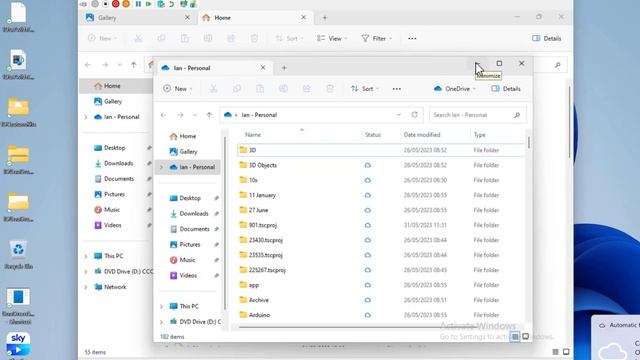Close the Ian - Personal tab
The width and height of the screenshot is (640, 360).
263,68
